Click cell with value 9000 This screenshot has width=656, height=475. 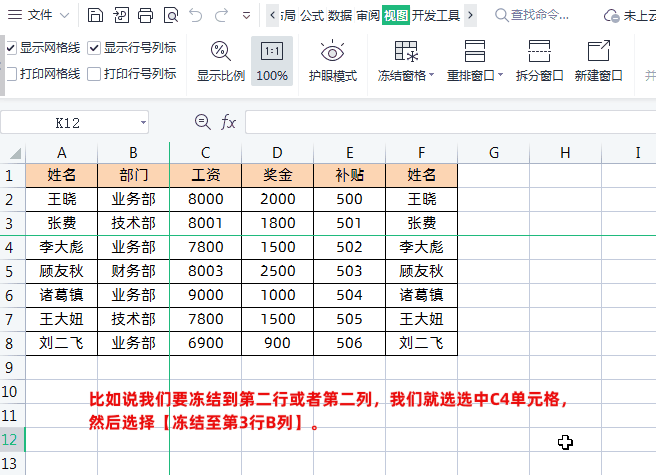pos(205,295)
